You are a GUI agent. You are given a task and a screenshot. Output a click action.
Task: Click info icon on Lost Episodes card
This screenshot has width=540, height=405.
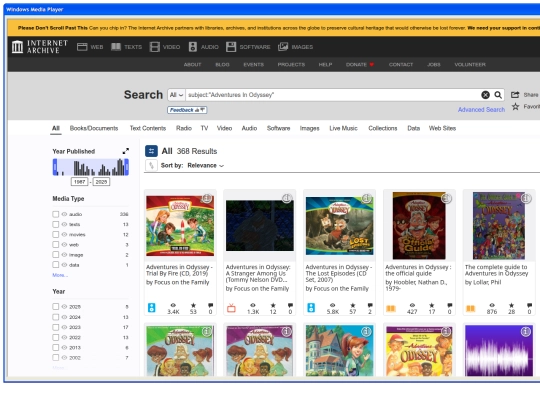coord(366,198)
